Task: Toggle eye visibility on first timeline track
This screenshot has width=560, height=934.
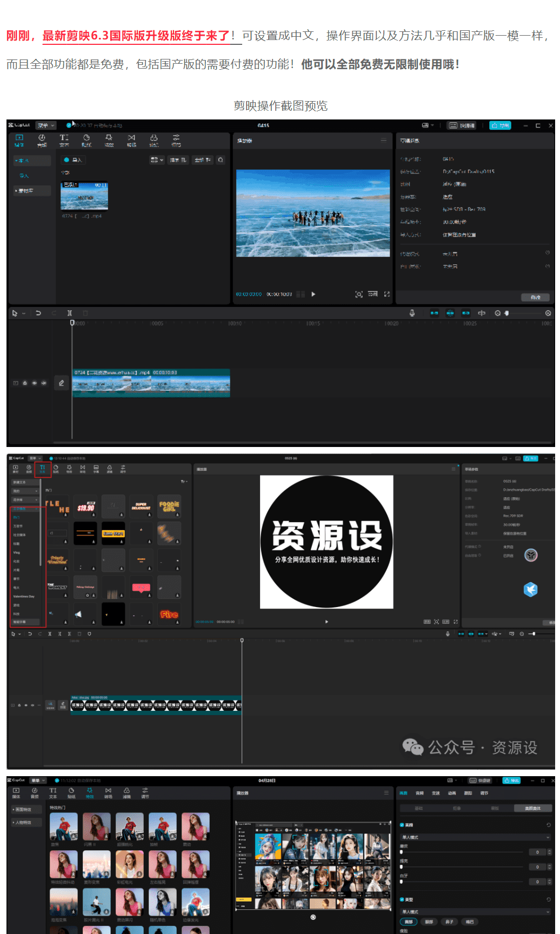Action: tap(35, 383)
